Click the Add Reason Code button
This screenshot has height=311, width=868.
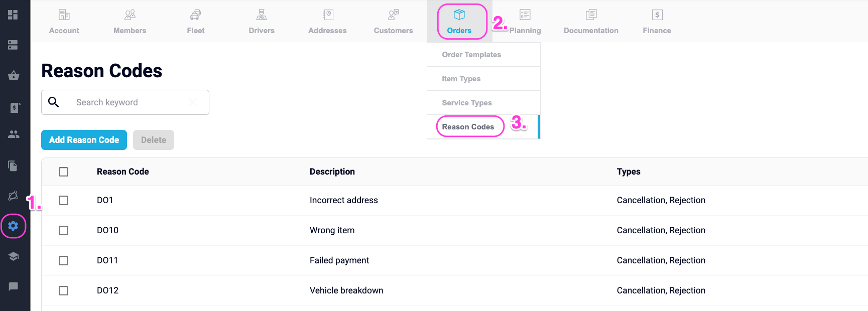[x=84, y=140]
